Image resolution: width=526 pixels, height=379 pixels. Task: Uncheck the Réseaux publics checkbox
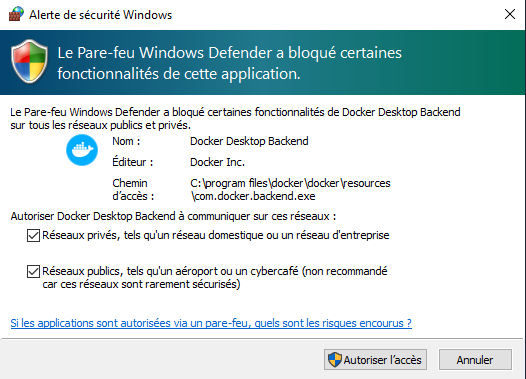coord(33,271)
